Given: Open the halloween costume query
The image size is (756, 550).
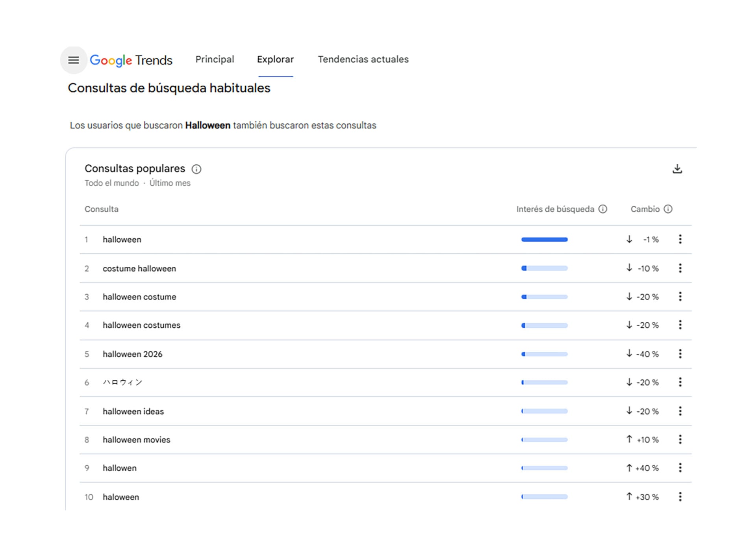Looking at the screenshot, I should click(x=139, y=297).
